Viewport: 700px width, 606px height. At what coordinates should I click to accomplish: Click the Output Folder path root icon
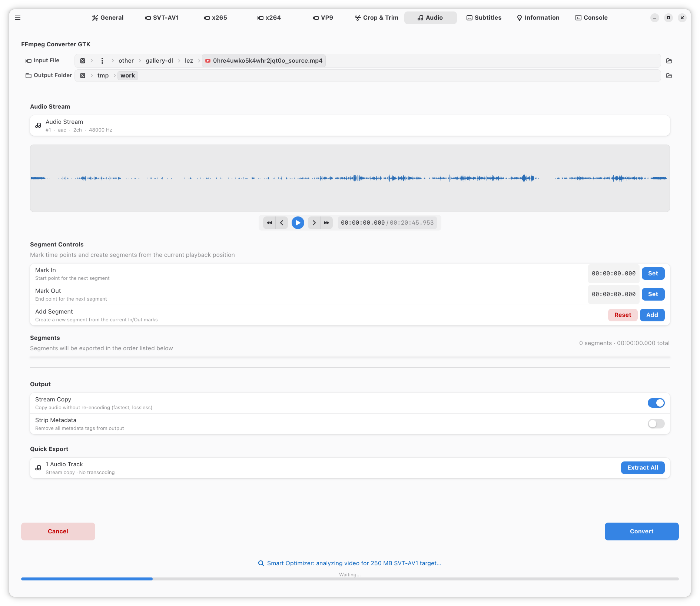83,76
